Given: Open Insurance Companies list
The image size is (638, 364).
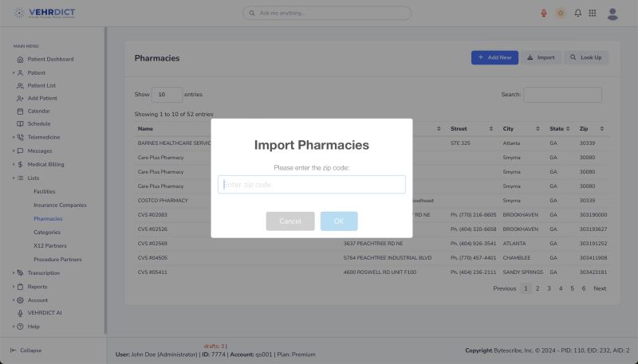Looking at the screenshot, I should click(x=61, y=205).
